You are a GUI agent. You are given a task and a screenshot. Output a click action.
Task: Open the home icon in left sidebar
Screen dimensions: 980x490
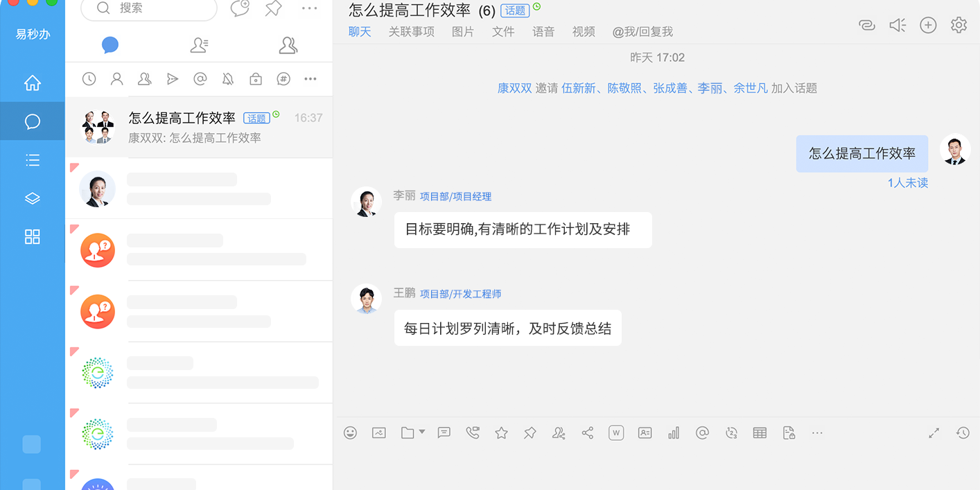click(33, 83)
